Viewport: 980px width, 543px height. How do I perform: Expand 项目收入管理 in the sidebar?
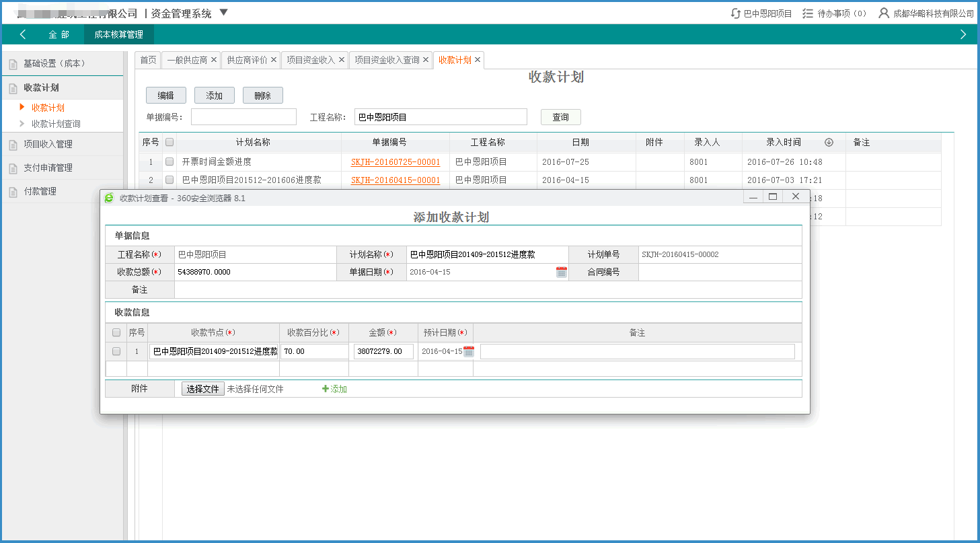(63, 144)
